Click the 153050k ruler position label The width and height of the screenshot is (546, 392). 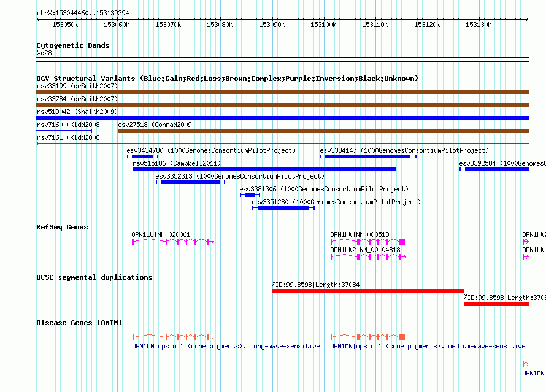65,25
